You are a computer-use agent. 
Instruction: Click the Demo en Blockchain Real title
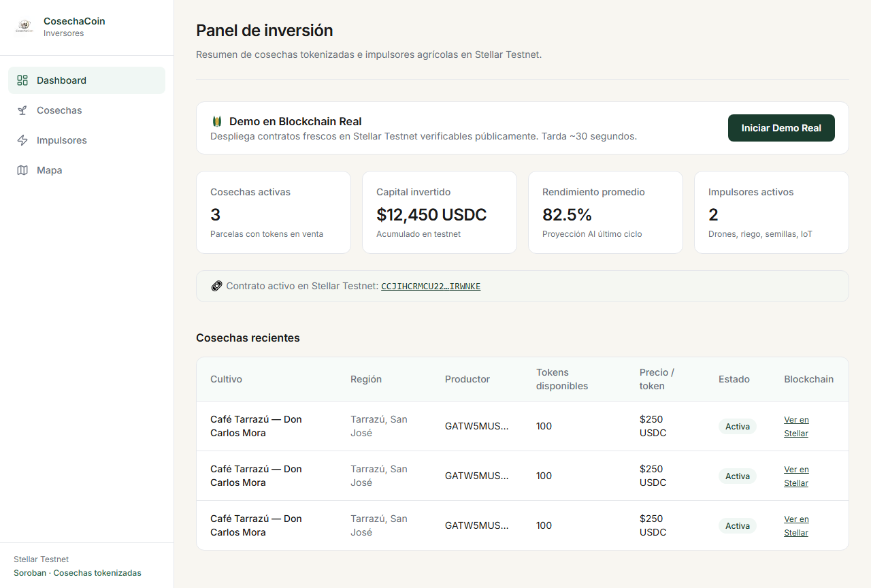pos(295,121)
